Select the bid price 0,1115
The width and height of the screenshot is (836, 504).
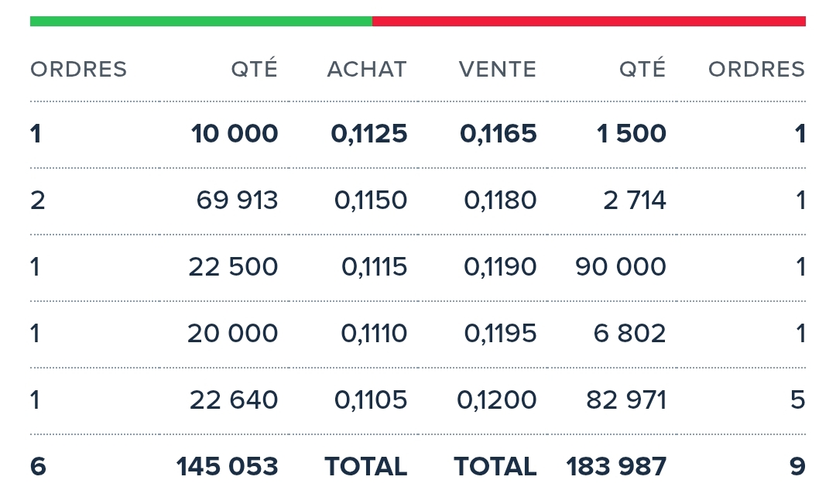coord(375,267)
